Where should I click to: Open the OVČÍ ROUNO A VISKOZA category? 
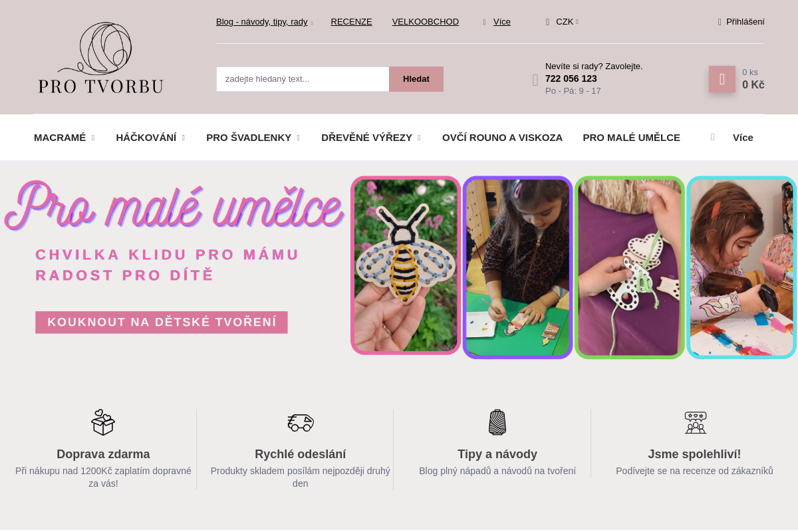coord(502,138)
